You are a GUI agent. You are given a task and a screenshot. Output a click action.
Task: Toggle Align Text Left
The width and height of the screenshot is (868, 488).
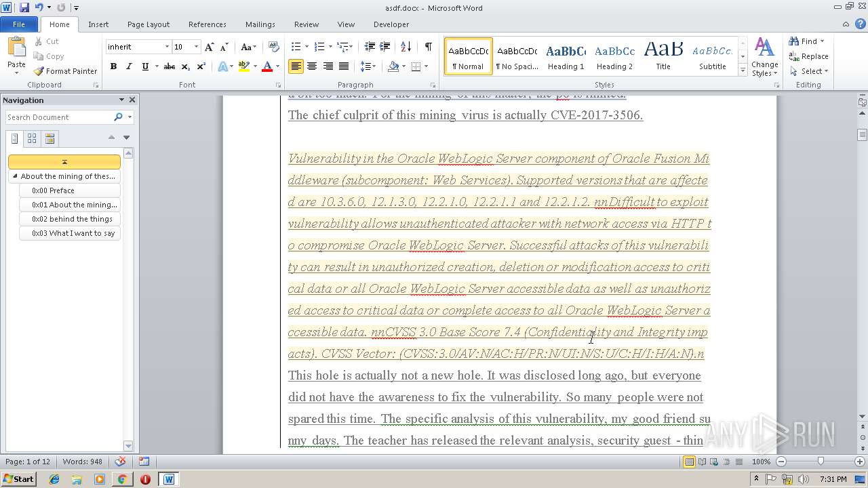click(296, 66)
